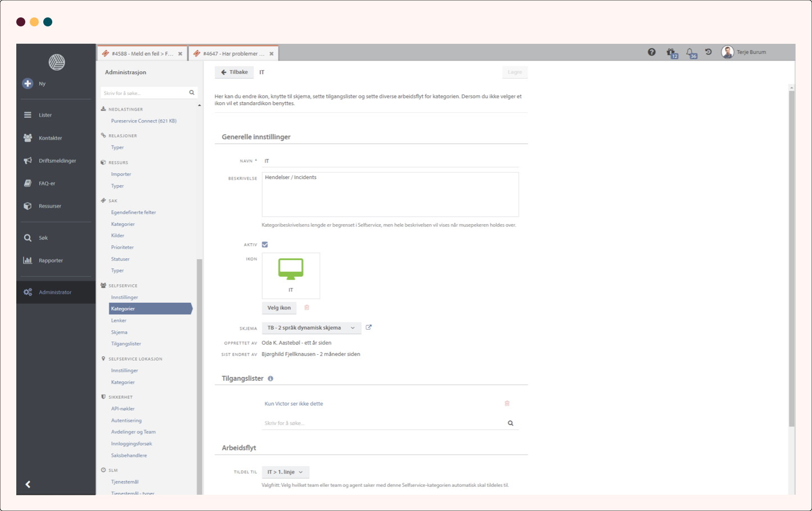Click the Beskrivelse text area
This screenshot has height=511, width=812.
(x=390, y=195)
